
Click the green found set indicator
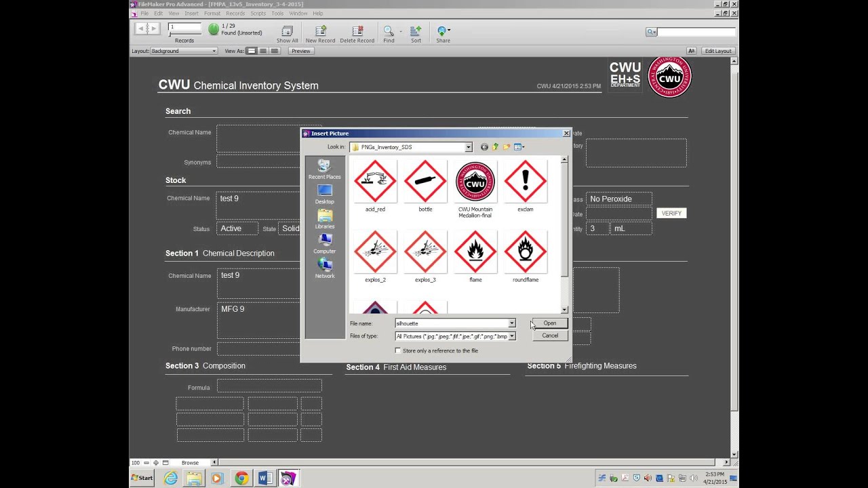[x=214, y=29]
